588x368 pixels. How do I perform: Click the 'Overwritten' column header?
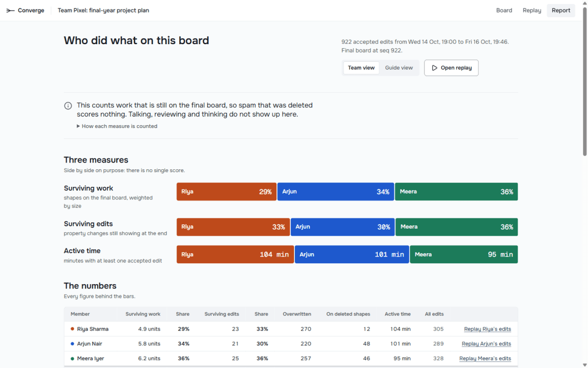click(297, 314)
